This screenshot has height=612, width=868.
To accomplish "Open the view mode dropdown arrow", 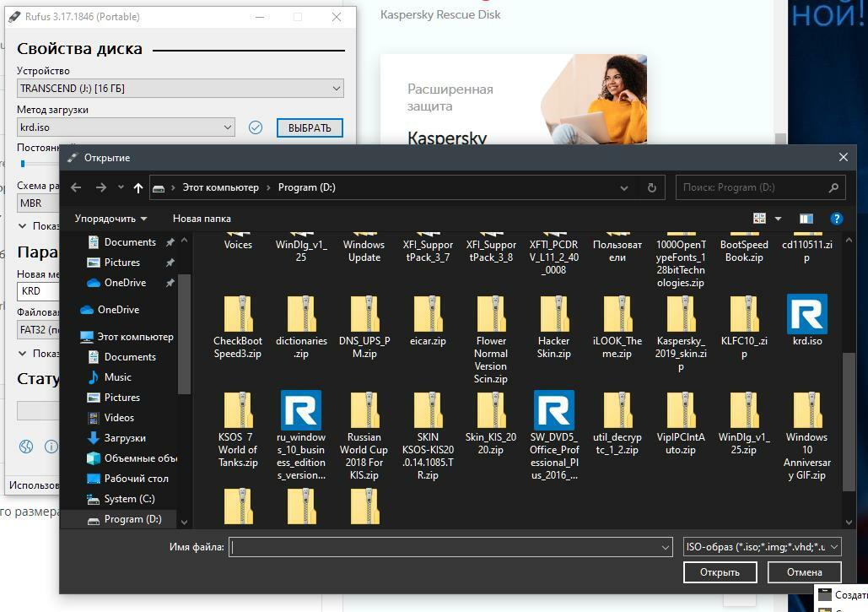I will click(x=778, y=219).
